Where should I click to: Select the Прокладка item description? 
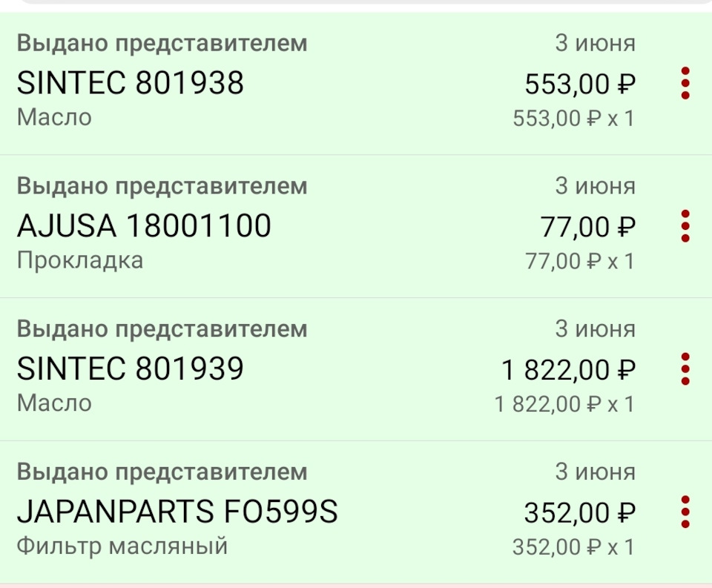(x=80, y=261)
